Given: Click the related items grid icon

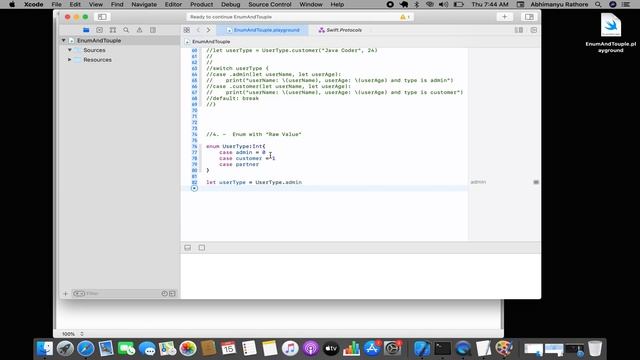Looking at the screenshot, I should point(187,30).
